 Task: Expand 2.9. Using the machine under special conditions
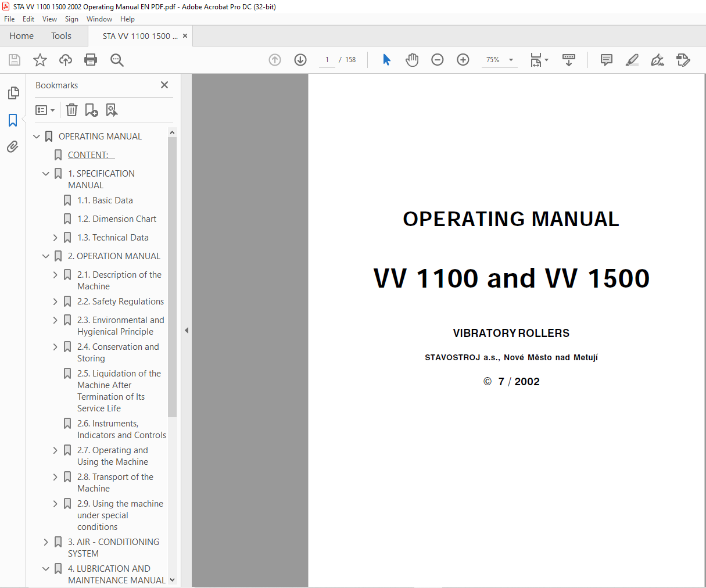pos(55,504)
